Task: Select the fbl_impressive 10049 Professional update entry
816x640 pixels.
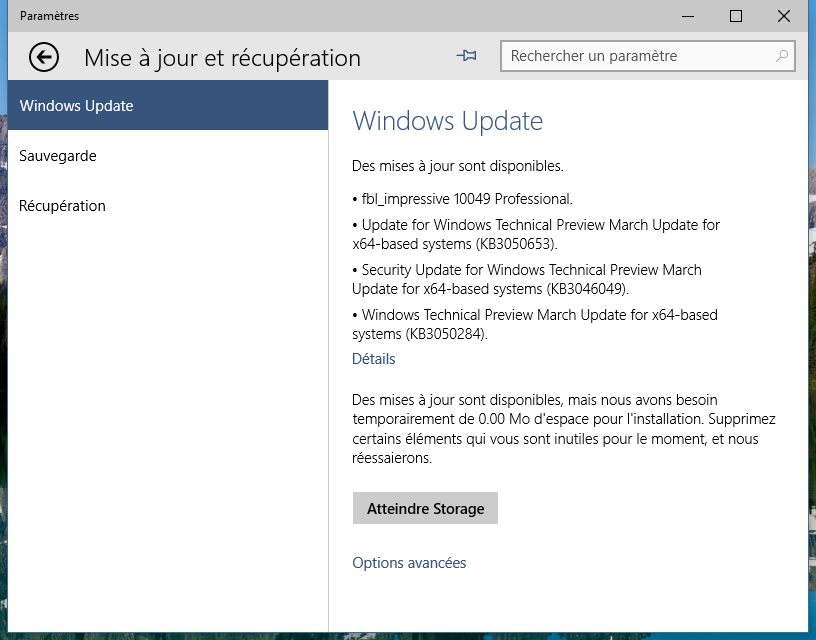Action: coord(463,199)
